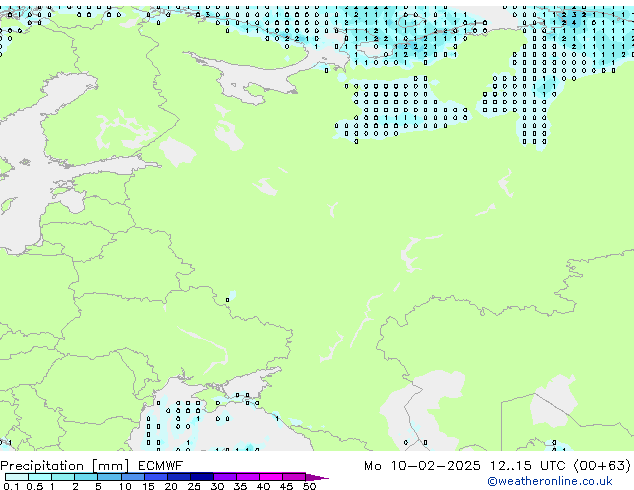Click the '12..15 UTC' time text
Screen dimensions: 634x490
[527, 466]
